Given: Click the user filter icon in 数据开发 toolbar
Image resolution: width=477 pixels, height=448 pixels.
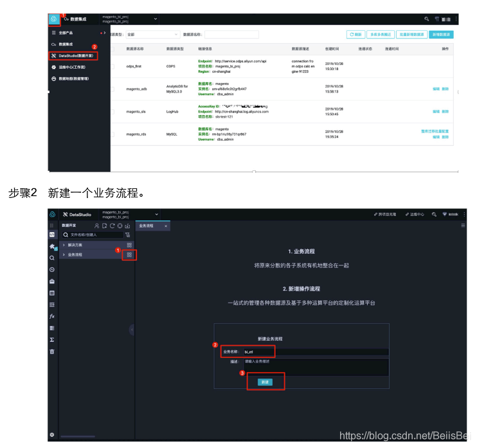Looking at the screenshot, I should pyautogui.click(x=96, y=226).
